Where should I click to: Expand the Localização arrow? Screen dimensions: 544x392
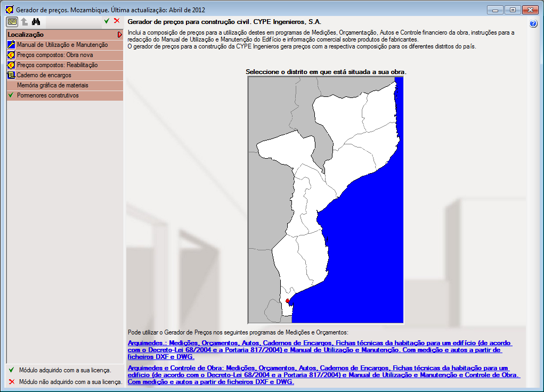click(120, 35)
